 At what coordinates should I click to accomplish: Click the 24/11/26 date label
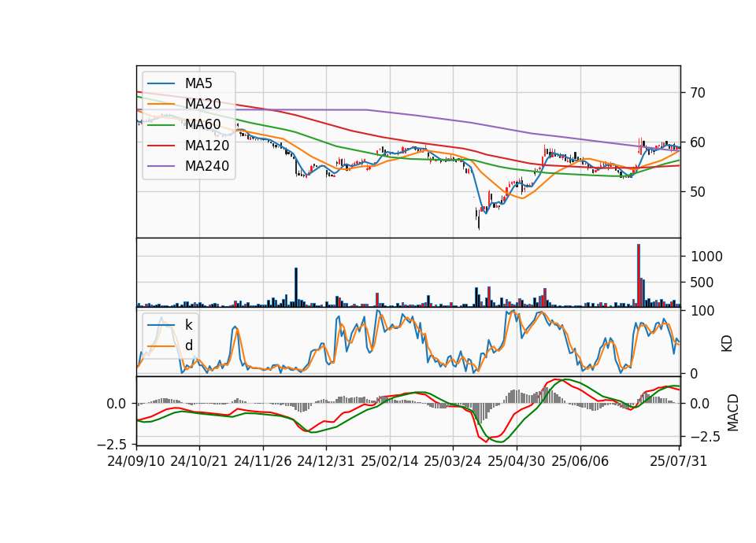(x=263, y=461)
